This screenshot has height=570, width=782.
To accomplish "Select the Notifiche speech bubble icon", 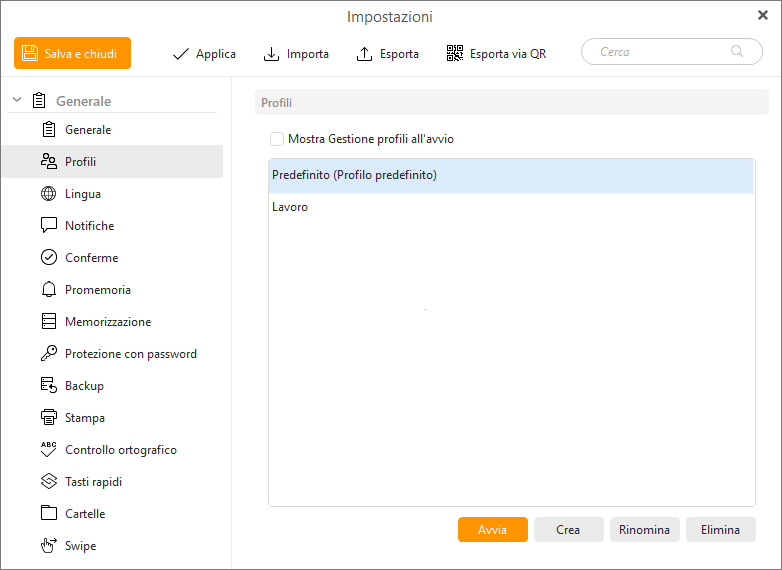I will click(x=48, y=226).
